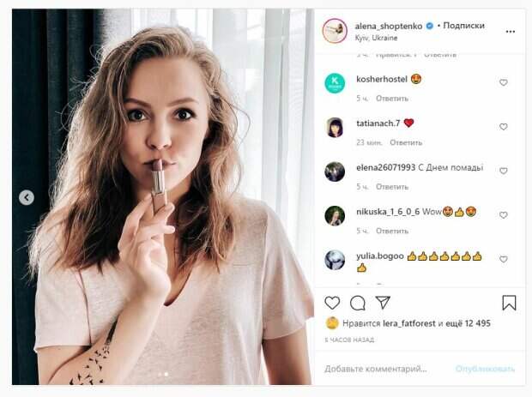Like the tatianach.7 comment
The image size is (532, 397).
(x=504, y=127)
